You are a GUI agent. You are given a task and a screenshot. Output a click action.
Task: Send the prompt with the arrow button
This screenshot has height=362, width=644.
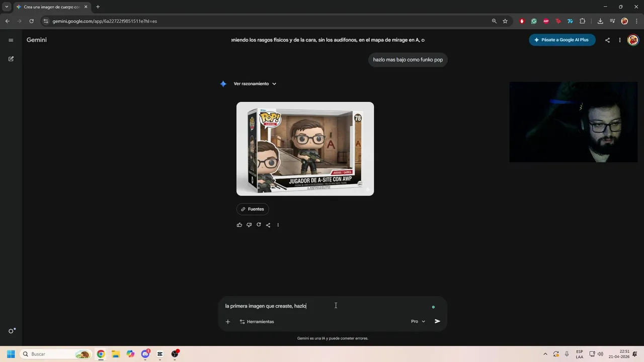pyautogui.click(x=437, y=321)
